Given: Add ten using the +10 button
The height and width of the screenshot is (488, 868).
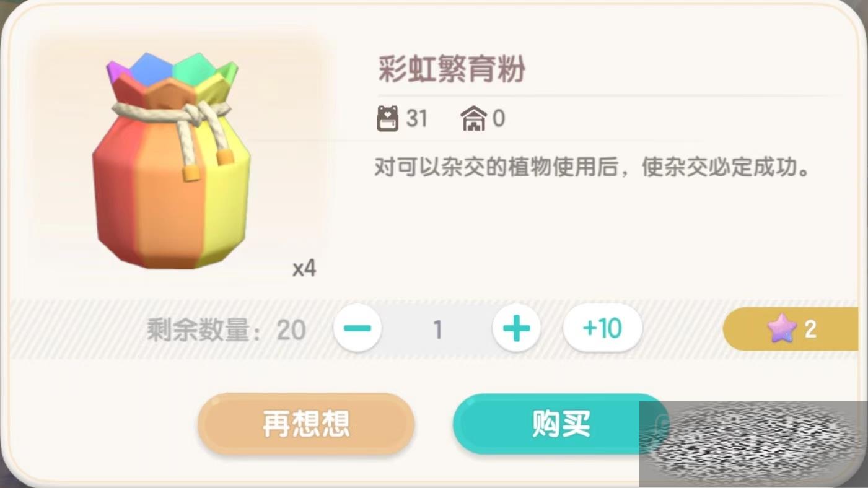Looking at the screenshot, I should pos(602,328).
